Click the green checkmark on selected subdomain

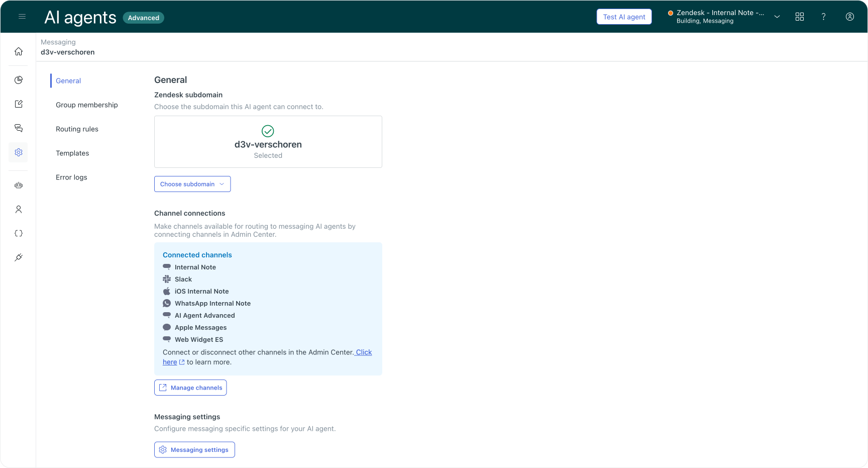[268, 131]
